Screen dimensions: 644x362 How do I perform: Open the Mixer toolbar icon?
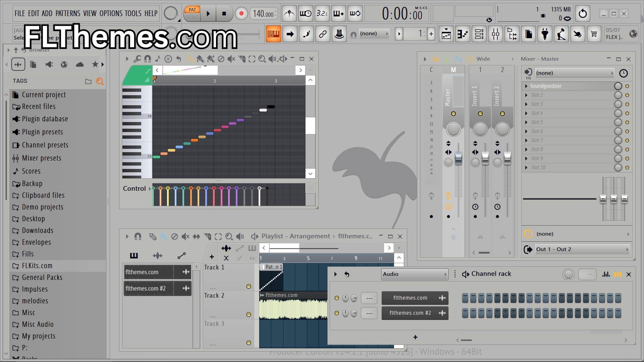click(495, 34)
